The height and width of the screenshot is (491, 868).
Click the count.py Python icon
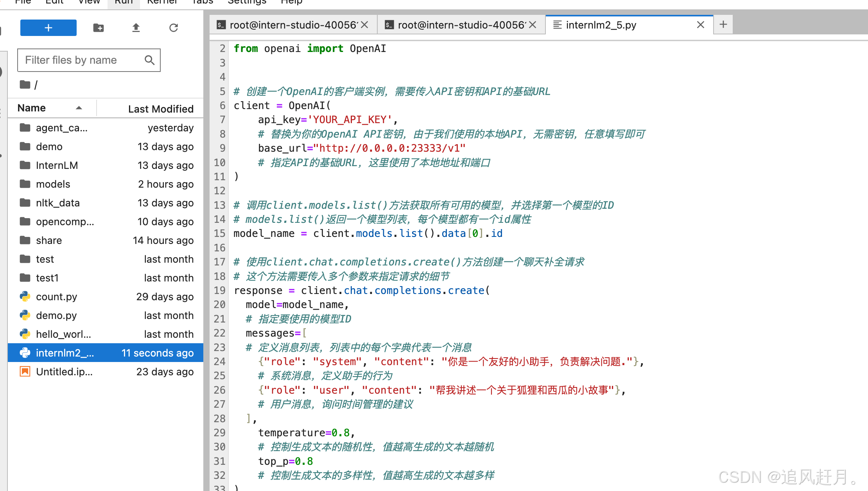[x=25, y=296]
